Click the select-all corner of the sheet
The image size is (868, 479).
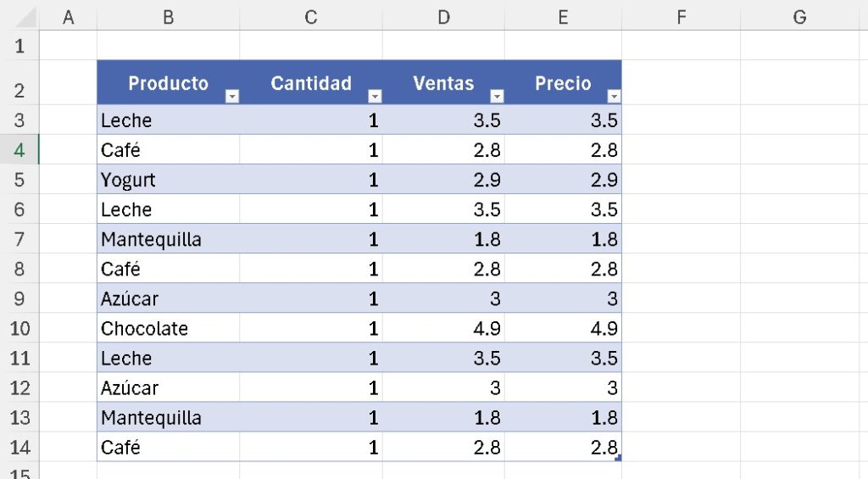point(19,17)
